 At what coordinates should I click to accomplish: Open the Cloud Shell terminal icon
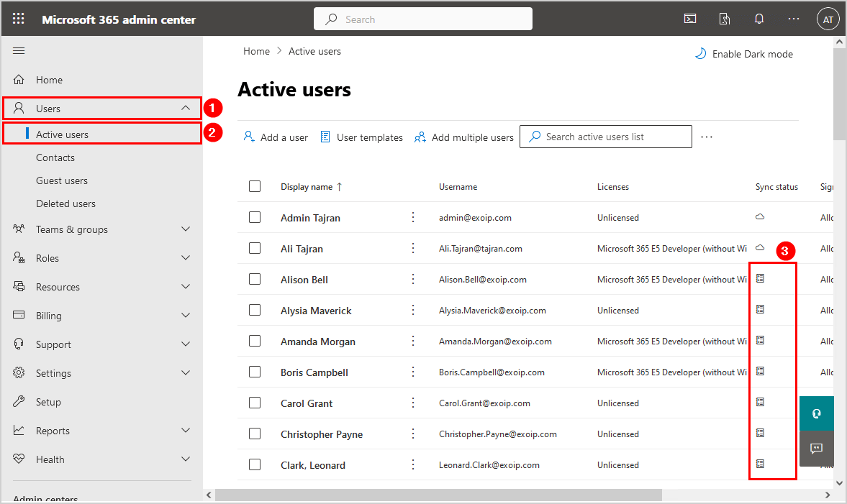click(689, 19)
